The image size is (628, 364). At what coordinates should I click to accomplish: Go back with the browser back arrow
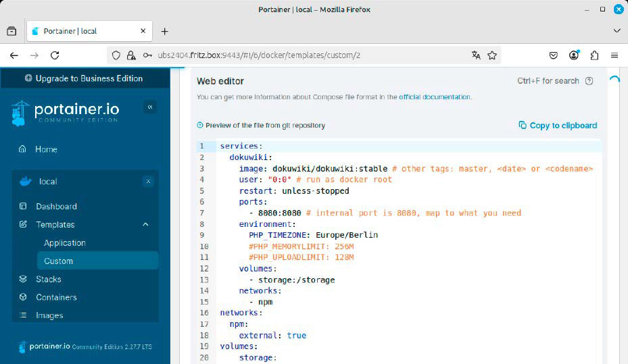(14, 55)
